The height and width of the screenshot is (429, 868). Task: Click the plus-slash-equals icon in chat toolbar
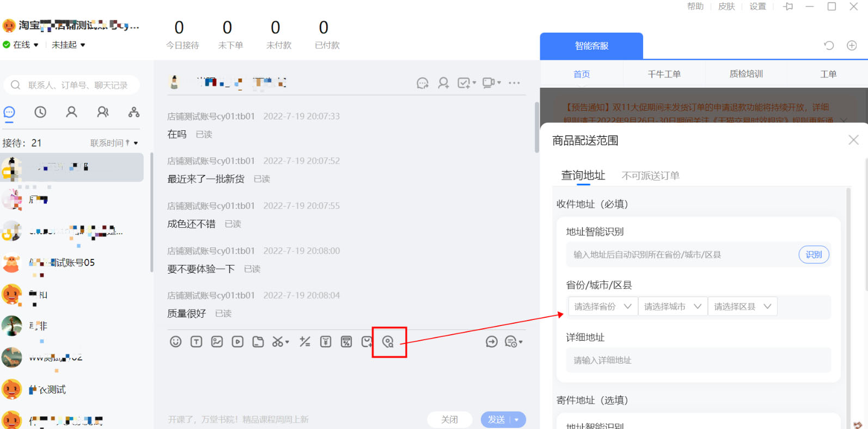305,342
